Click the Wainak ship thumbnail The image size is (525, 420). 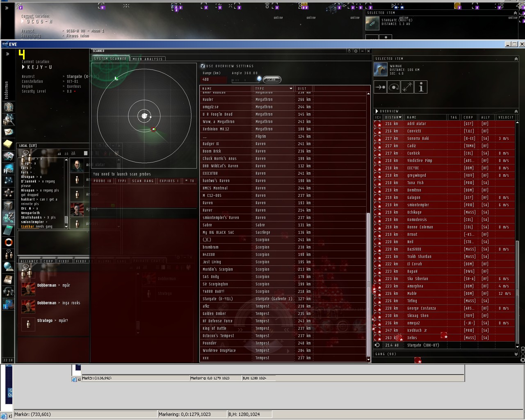tap(381, 69)
